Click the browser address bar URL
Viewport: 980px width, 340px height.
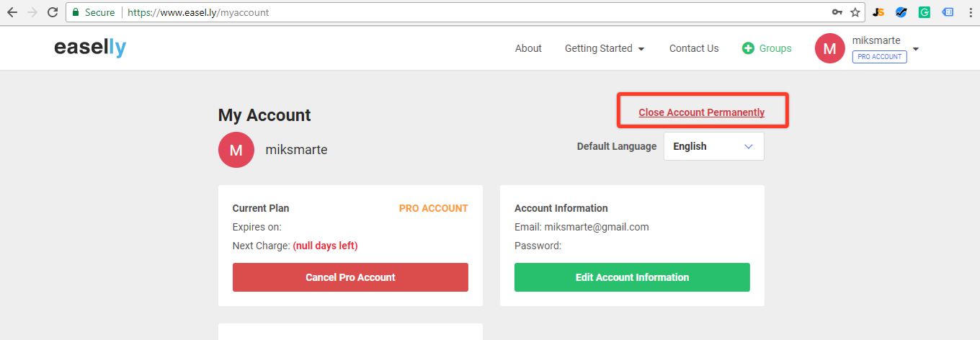(198, 12)
